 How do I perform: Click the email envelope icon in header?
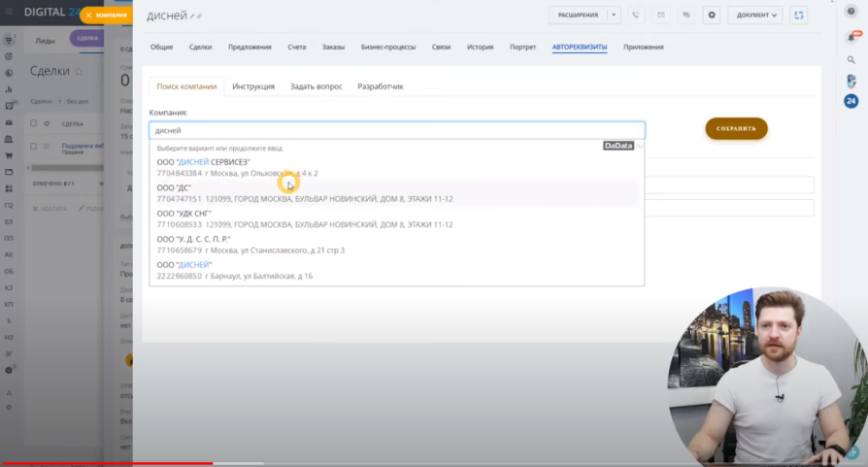click(661, 15)
